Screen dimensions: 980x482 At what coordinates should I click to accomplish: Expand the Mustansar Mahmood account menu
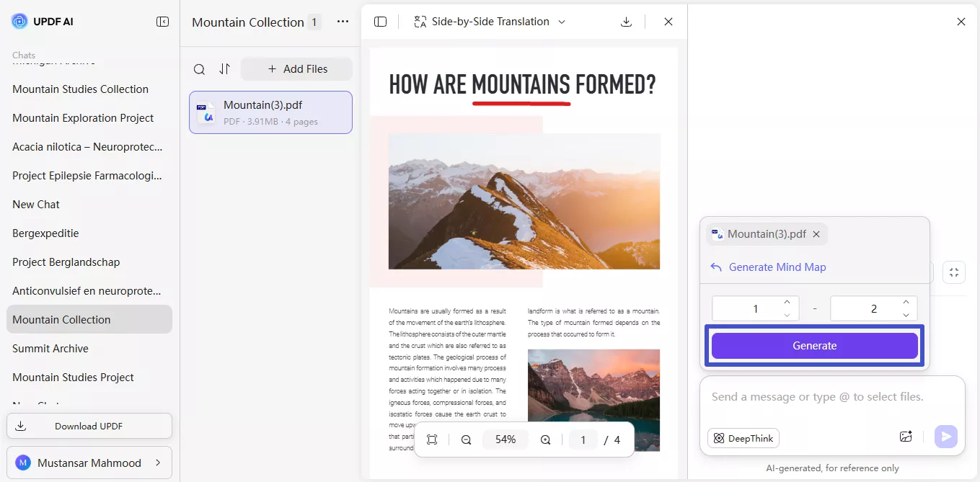click(x=89, y=462)
